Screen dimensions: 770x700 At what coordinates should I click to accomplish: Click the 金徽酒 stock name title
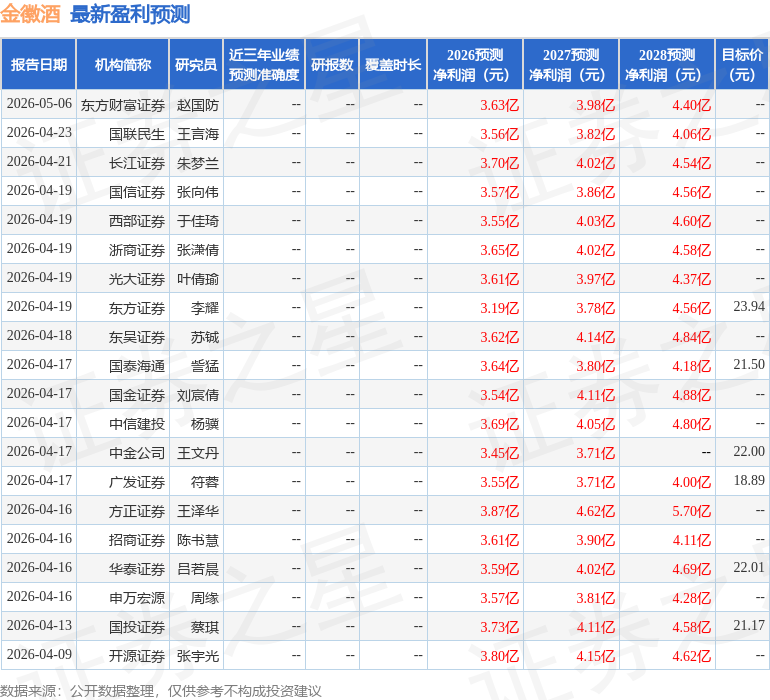30,14
